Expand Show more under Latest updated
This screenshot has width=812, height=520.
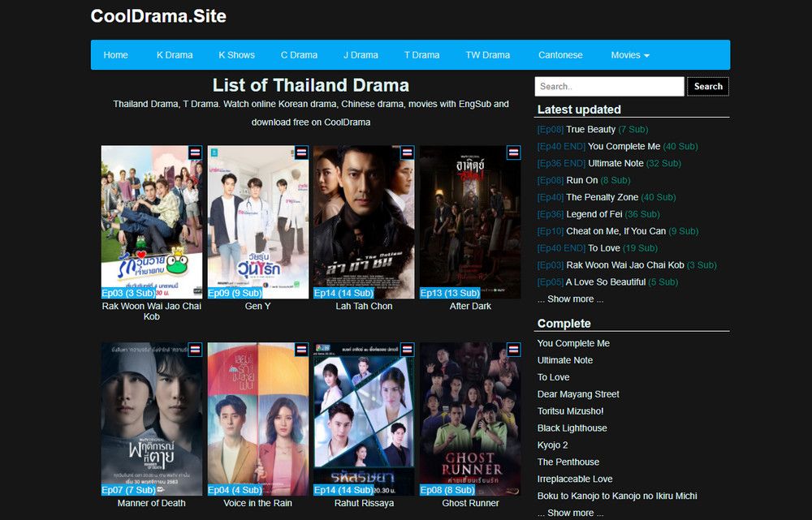570,299
